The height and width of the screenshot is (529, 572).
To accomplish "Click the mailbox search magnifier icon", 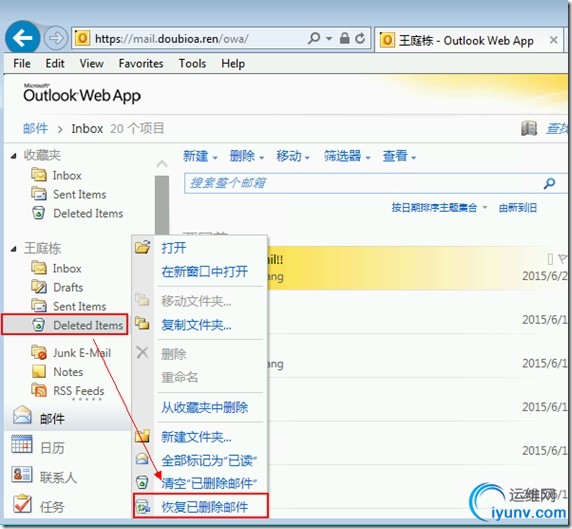I will pyautogui.click(x=549, y=183).
